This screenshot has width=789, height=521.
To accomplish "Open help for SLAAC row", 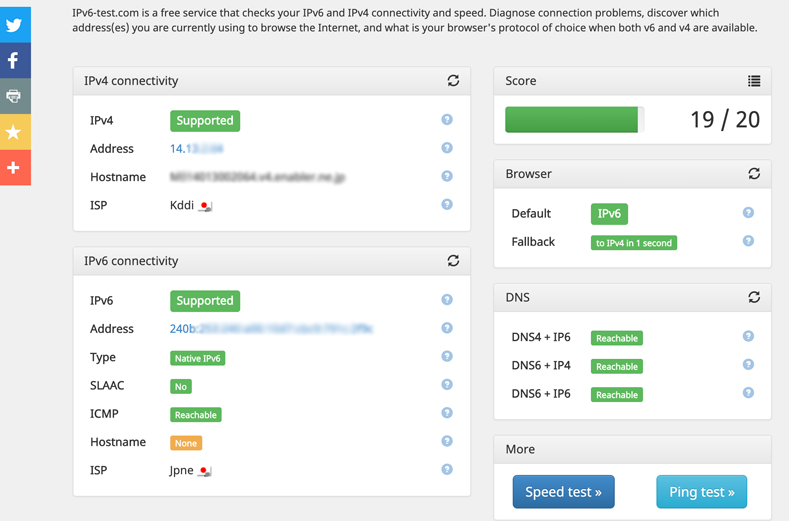I will 447,385.
